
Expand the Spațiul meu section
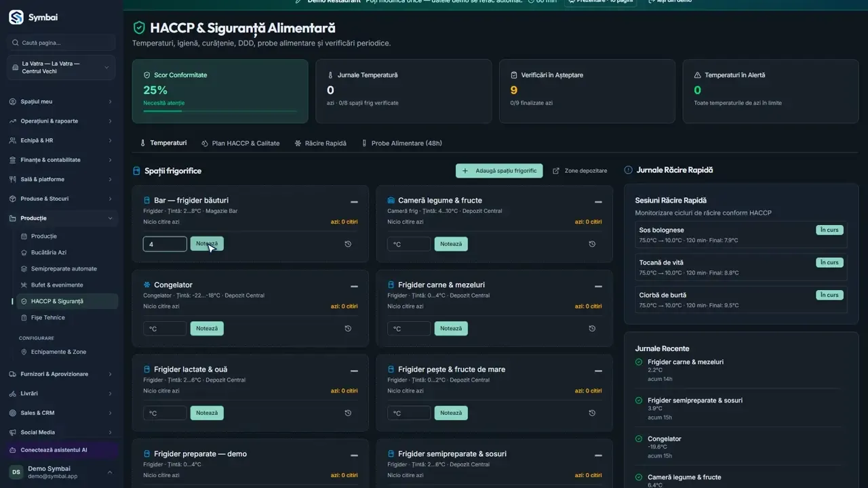tap(62, 102)
